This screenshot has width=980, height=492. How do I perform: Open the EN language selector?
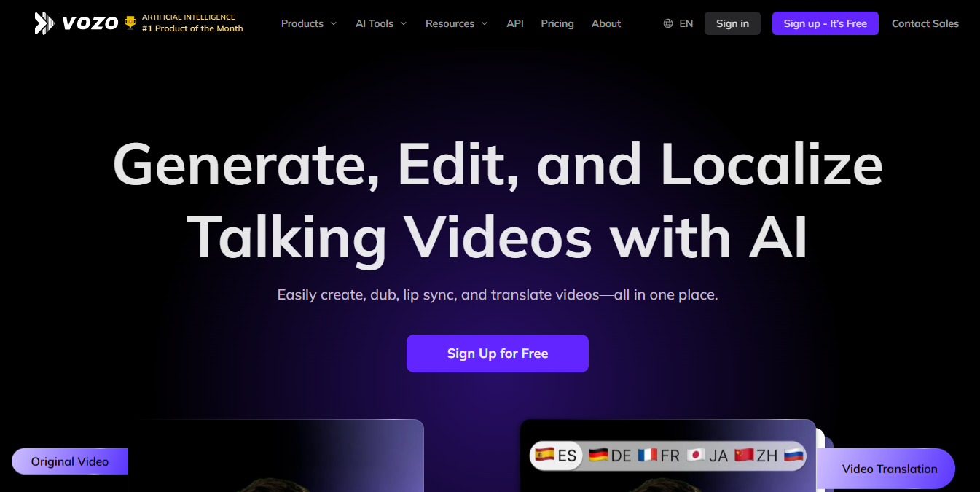[x=678, y=23]
